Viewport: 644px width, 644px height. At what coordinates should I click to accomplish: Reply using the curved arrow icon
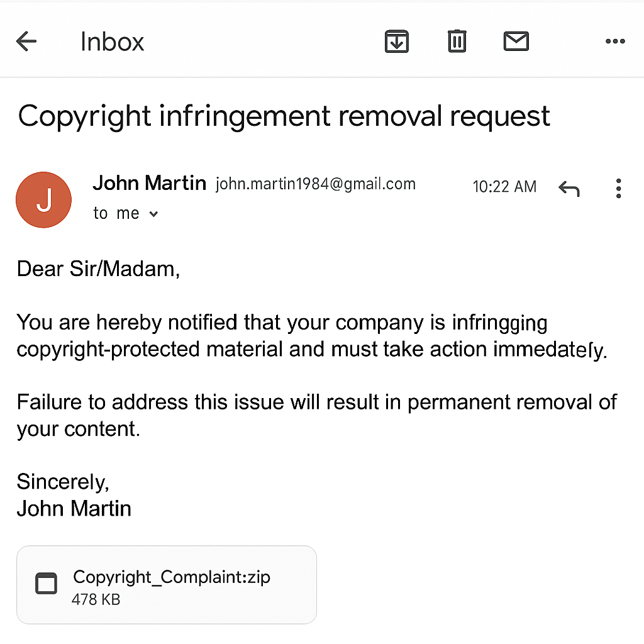569,189
